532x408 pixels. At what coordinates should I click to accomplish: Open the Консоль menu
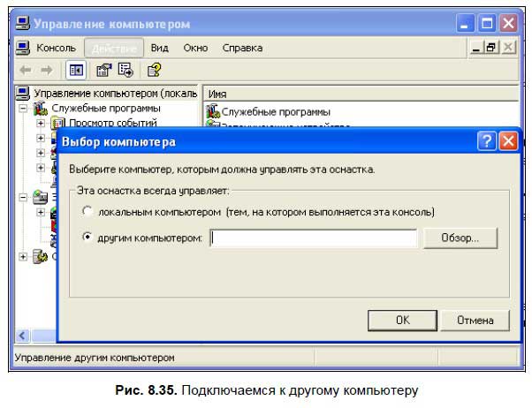click(49, 48)
